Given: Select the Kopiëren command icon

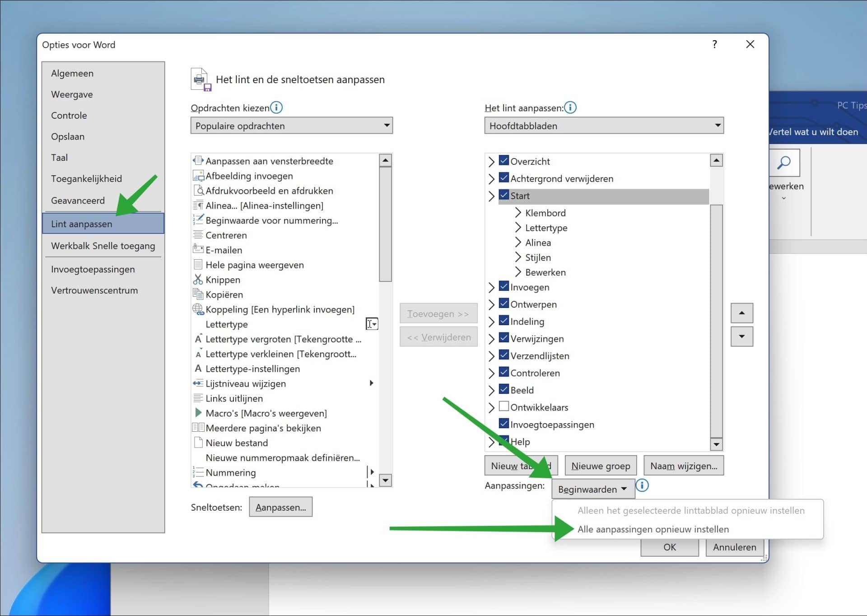Looking at the screenshot, I should [199, 294].
